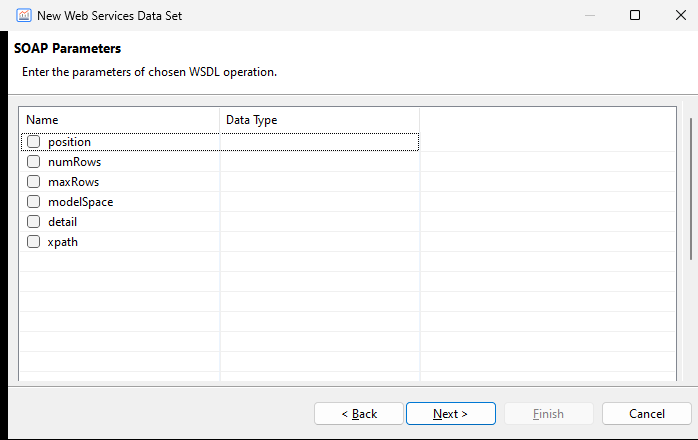Screen dimensions: 698x440
Task: Select the detail parameter checkbox
Action: click(x=33, y=222)
